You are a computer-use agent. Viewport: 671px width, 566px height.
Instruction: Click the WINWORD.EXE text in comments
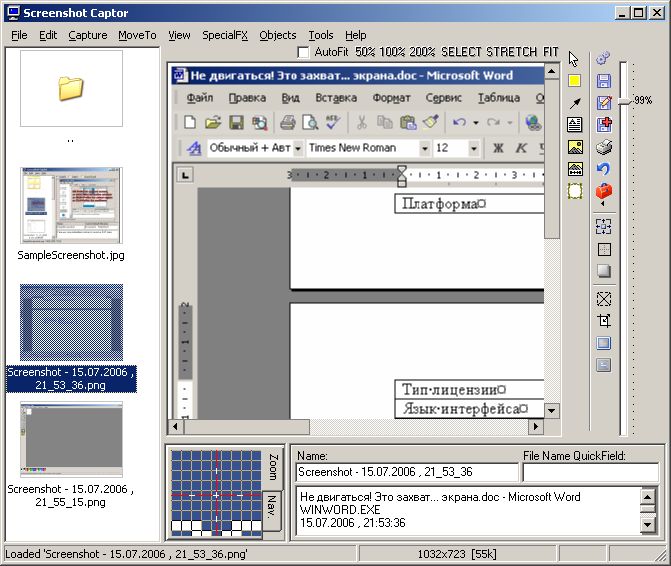(340, 510)
